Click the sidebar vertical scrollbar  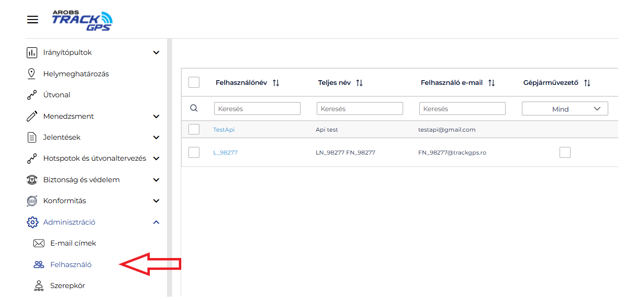point(169,167)
